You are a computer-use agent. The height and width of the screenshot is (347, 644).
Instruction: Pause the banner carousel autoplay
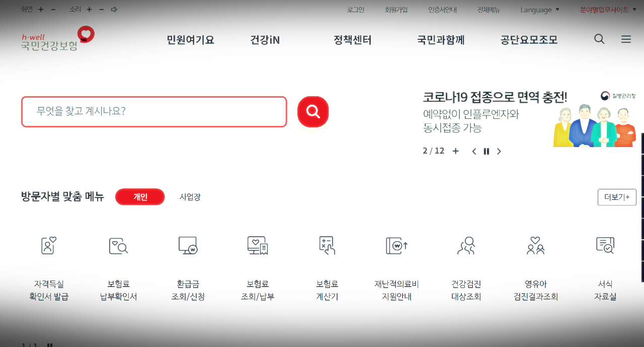[486, 151]
